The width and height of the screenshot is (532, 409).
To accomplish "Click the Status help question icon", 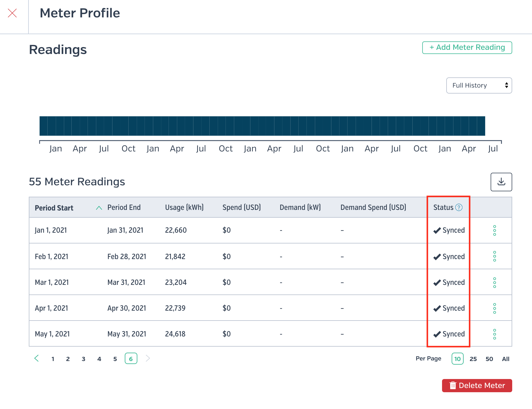I will coord(459,207).
